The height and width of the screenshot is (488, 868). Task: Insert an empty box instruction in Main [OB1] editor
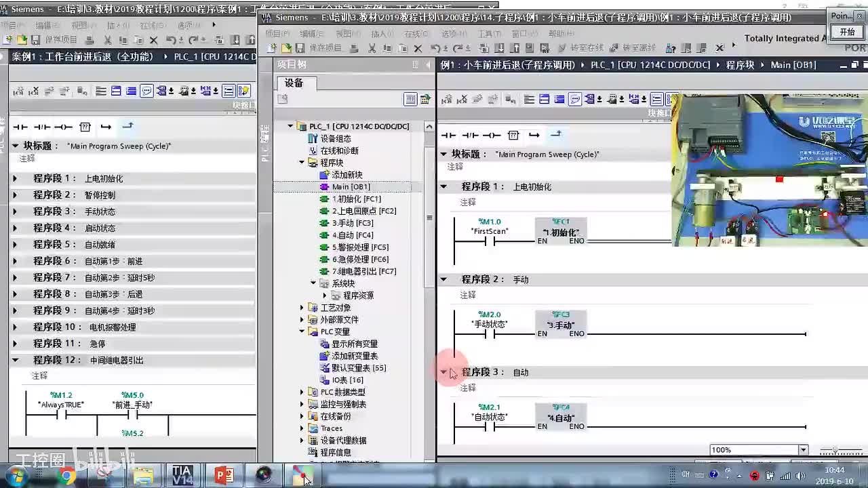pyautogui.click(x=513, y=135)
